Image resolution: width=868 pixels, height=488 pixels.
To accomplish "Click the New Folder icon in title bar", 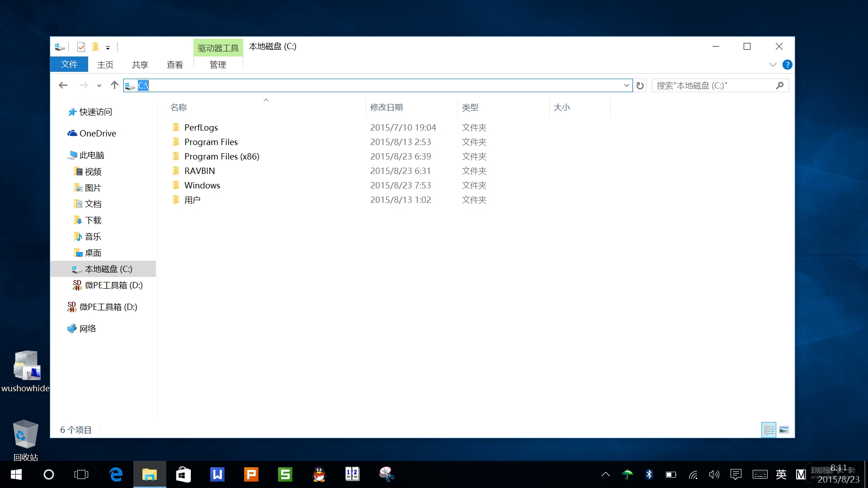I will [x=95, y=47].
